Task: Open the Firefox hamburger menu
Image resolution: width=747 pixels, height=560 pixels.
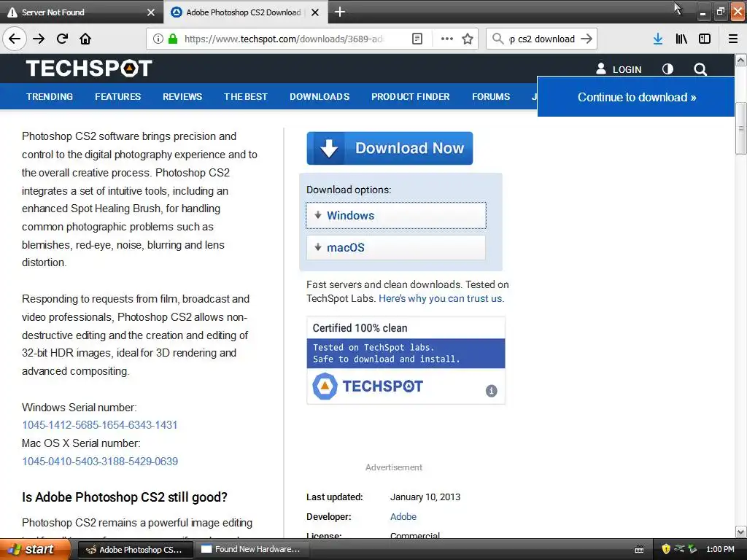Action: click(x=733, y=39)
